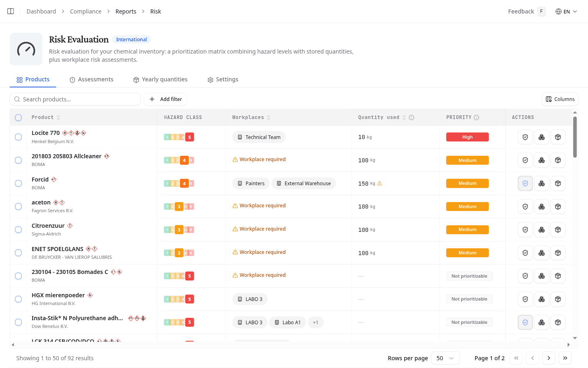Click the box action icon for Locite 770

pos(558,137)
